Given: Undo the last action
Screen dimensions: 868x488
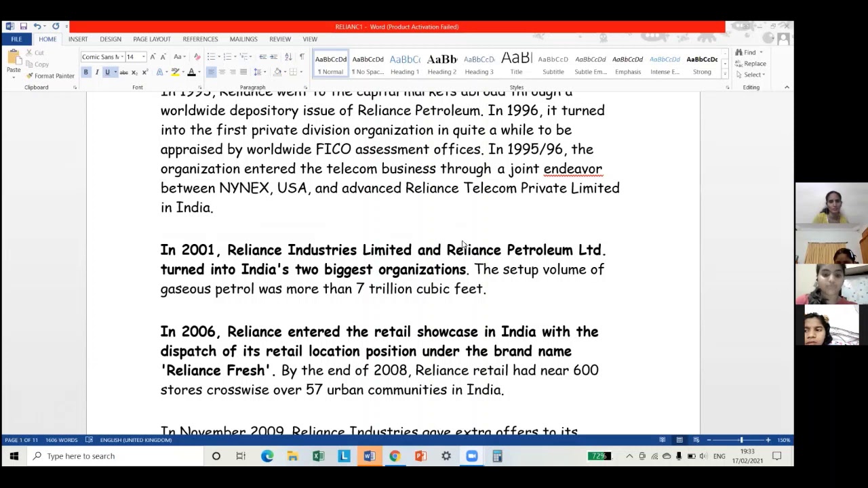Looking at the screenshot, I should [x=37, y=26].
